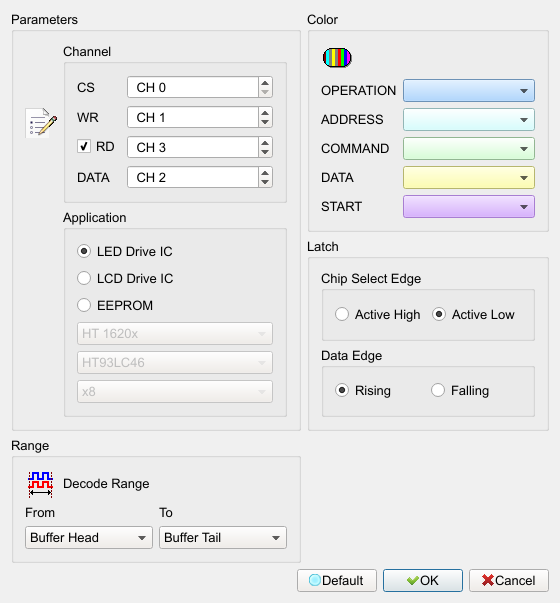Decrement the WR channel spinner
Screen dimensions: 560x603
(x=265, y=122)
